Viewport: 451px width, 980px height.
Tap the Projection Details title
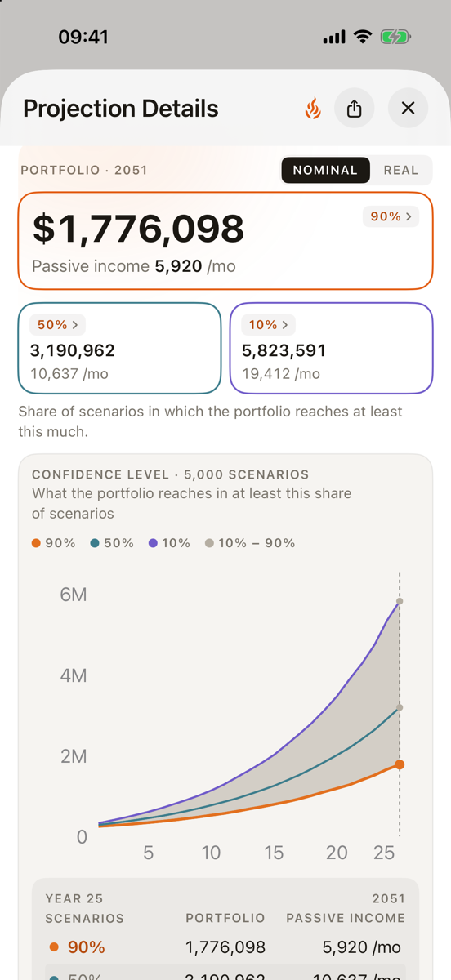tap(121, 109)
